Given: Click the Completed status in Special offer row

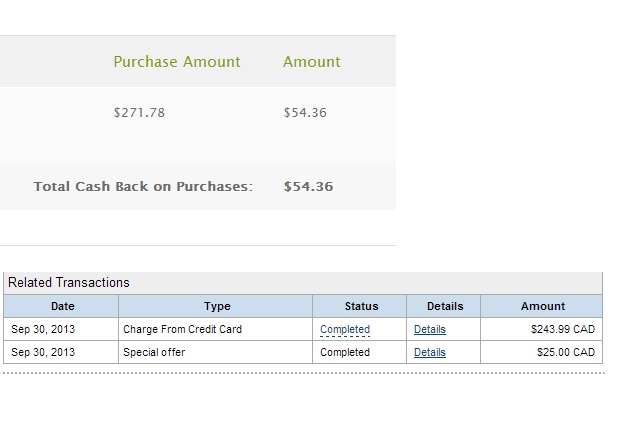Looking at the screenshot, I should point(344,352).
